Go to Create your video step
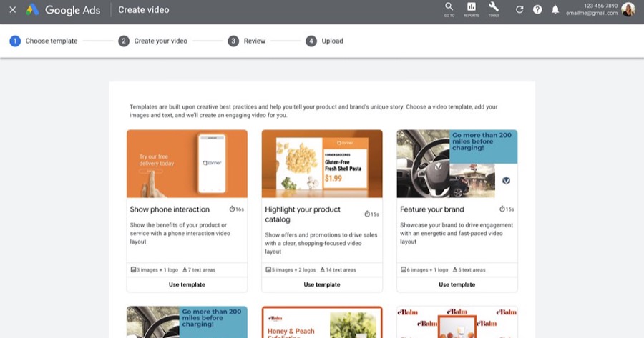 click(153, 41)
